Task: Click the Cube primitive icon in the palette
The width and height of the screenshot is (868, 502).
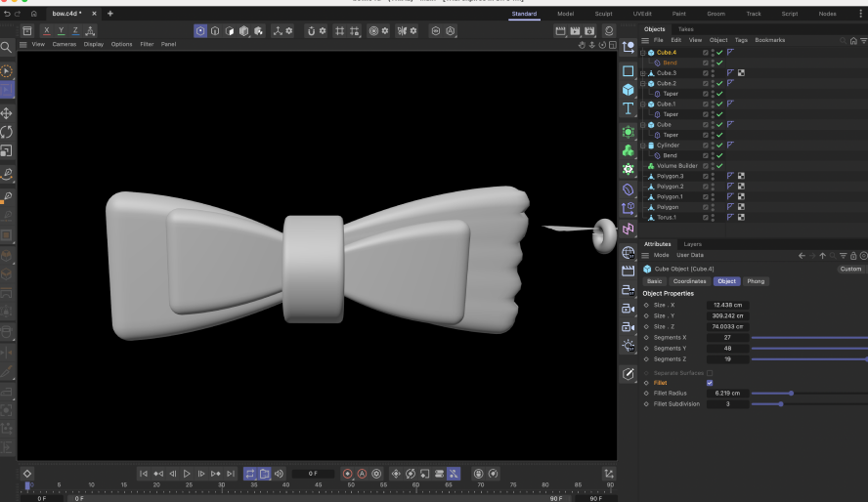Action: pos(628,89)
